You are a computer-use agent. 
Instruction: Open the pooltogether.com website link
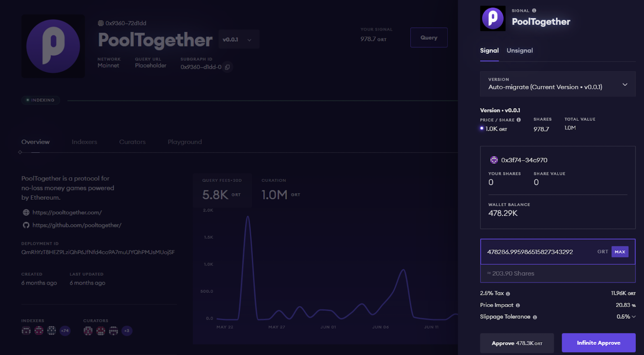[67, 212]
